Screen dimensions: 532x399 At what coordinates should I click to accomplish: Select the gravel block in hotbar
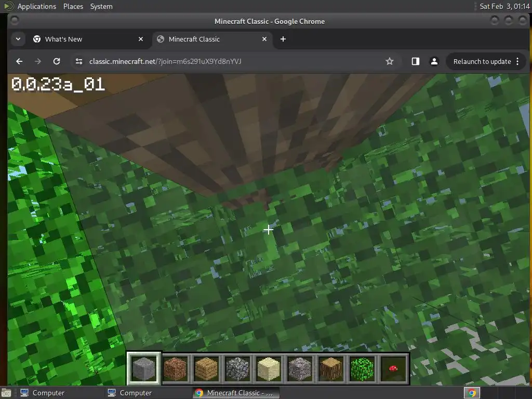[x=300, y=368]
